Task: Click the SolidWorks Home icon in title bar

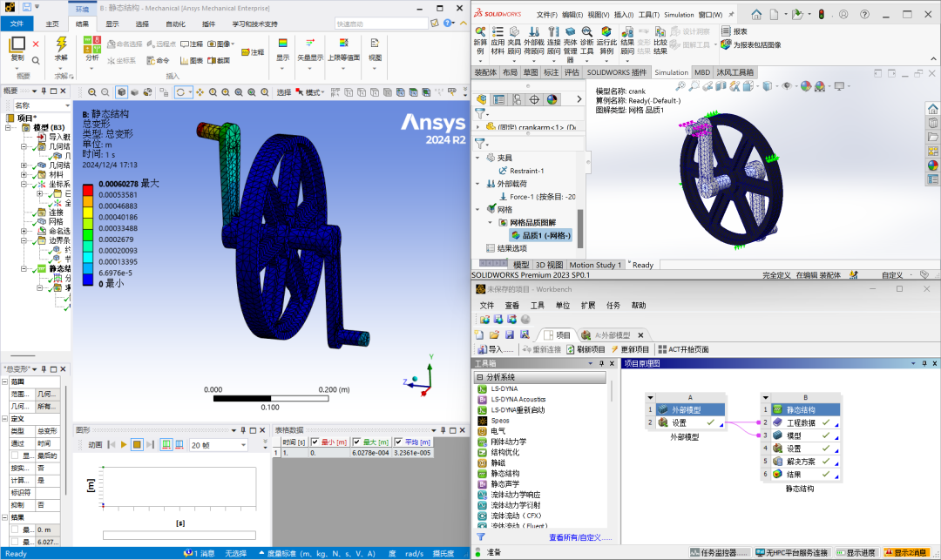Action: coord(756,15)
